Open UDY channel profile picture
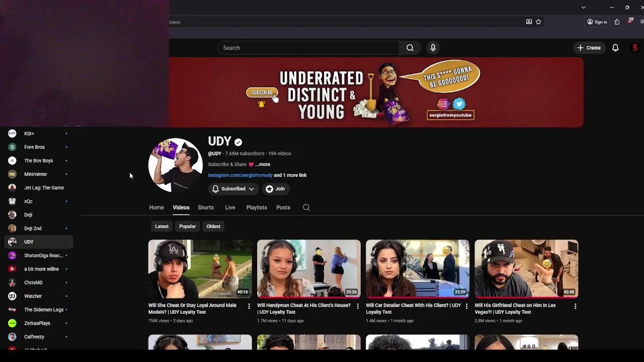This screenshot has width=644, height=362. click(x=175, y=165)
